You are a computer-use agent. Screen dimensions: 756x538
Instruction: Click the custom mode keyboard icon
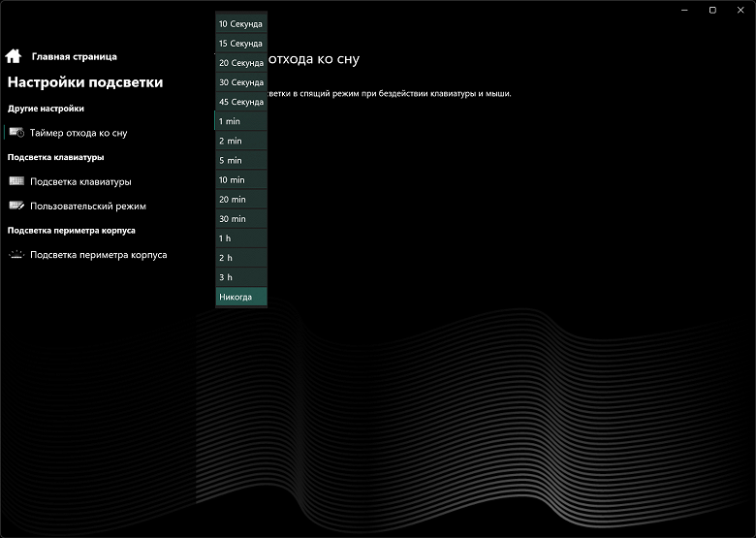pos(16,206)
